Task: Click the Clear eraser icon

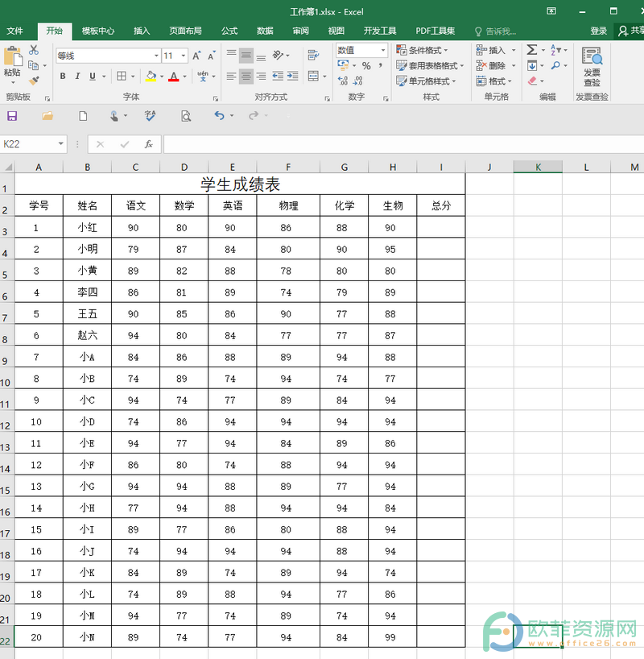Action: point(533,81)
